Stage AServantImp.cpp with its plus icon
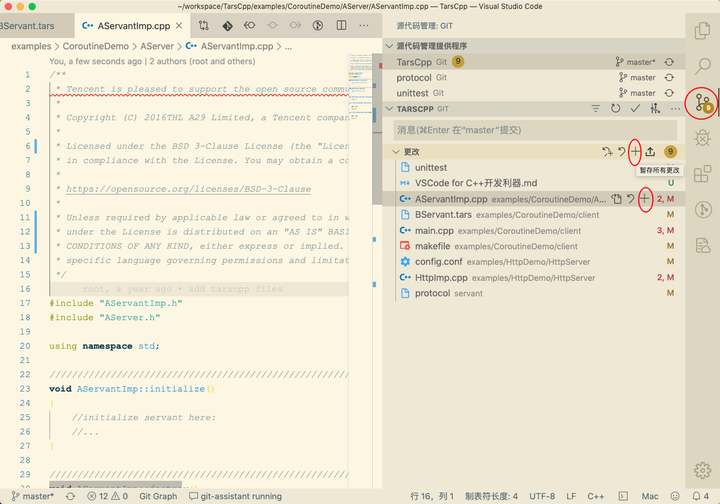 tap(645, 199)
